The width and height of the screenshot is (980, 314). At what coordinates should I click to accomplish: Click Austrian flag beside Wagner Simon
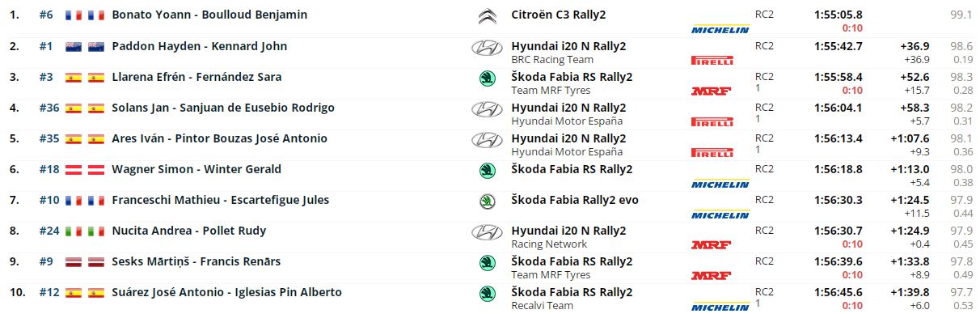point(74,170)
